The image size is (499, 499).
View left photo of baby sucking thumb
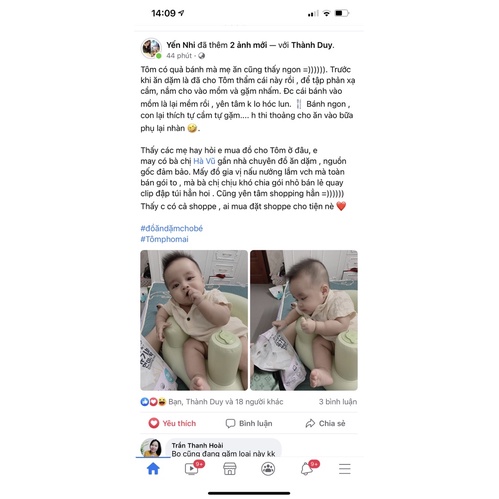click(194, 320)
